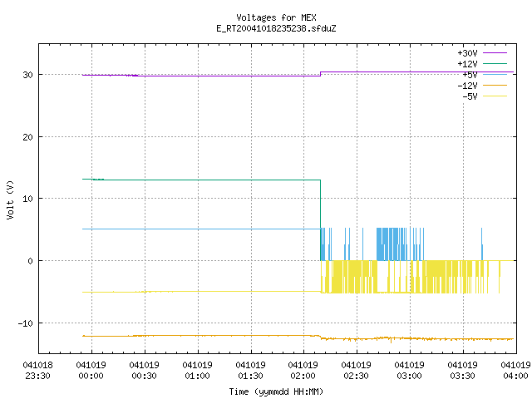Click the yellow -5V legend line sample
This screenshot has width=532, height=399.
495,96
